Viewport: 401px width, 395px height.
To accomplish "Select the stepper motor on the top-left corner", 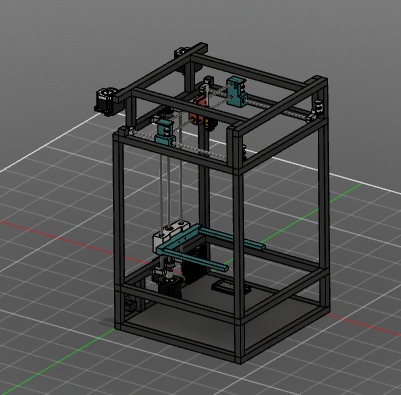I will tap(106, 101).
